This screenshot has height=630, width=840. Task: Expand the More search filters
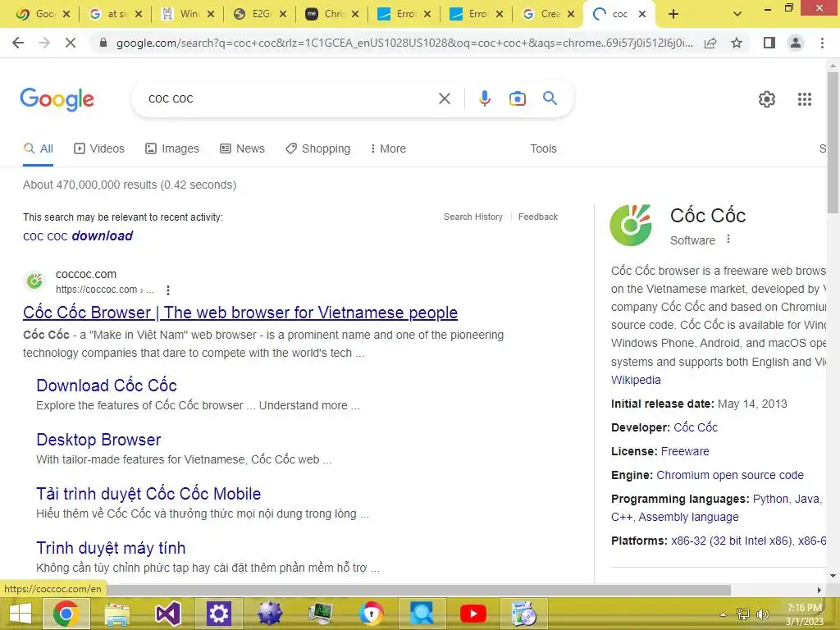[388, 148]
